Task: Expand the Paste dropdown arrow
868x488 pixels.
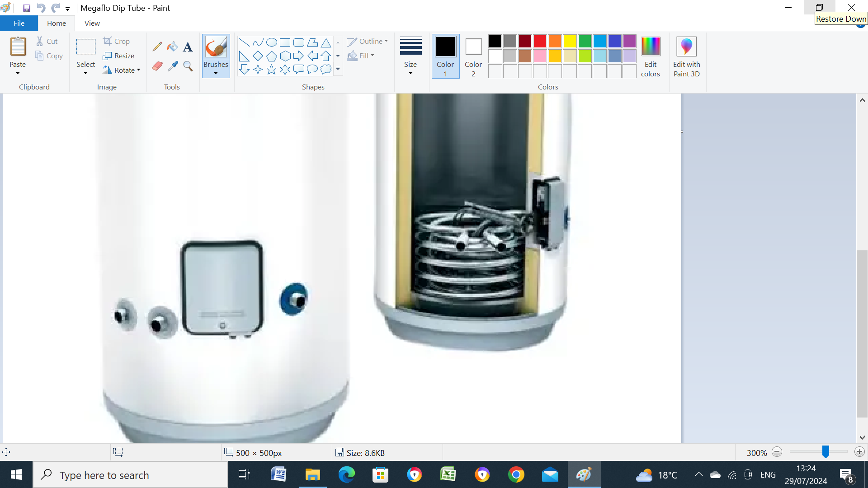Action: coord(18,73)
